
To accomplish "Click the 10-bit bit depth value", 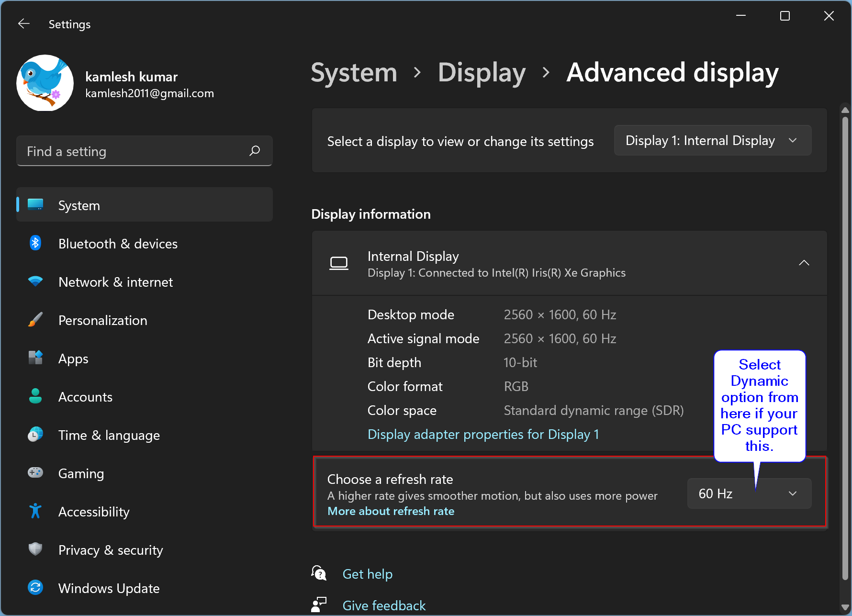I will pyautogui.click(x=520, y=362).
